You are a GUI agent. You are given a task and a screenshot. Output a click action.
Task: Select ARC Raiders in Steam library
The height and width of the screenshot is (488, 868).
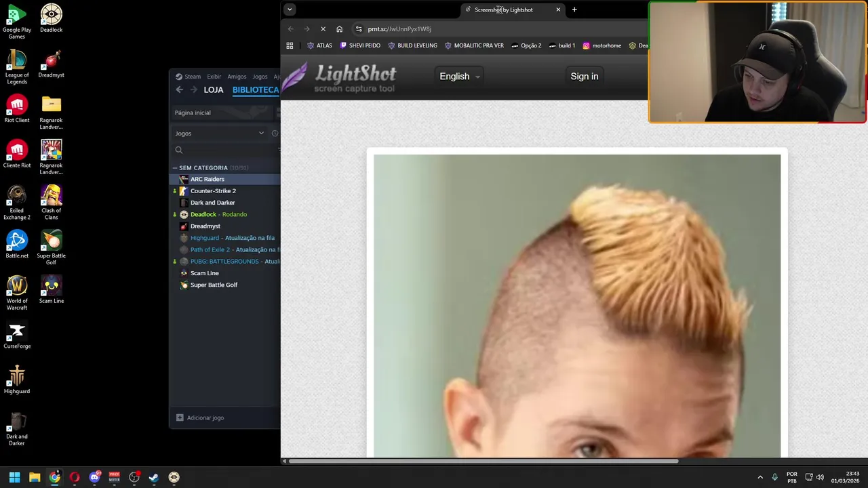click(225, 179)
